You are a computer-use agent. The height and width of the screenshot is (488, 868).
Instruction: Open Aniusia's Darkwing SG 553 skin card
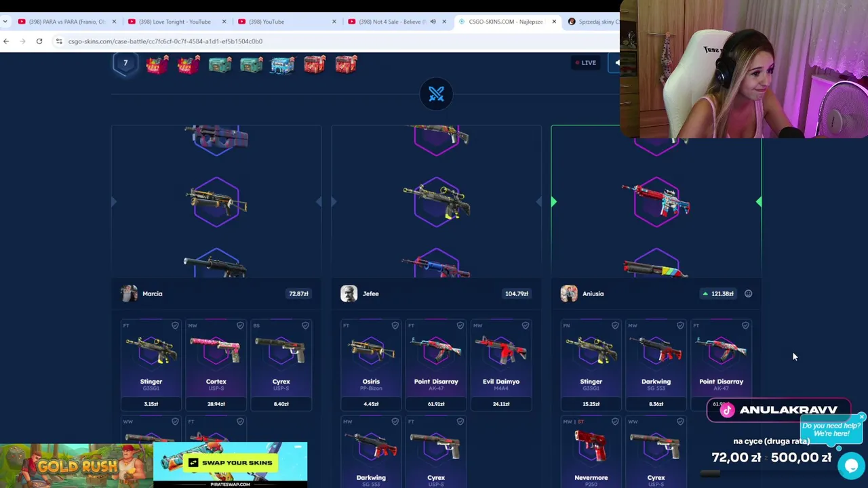click(656, 365)
